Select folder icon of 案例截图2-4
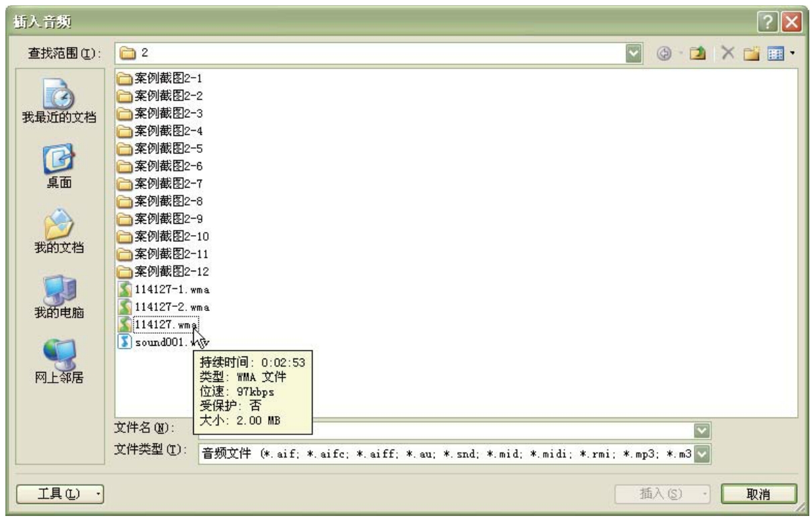Screen dimensions: 812x518 (x=125, y=131)
